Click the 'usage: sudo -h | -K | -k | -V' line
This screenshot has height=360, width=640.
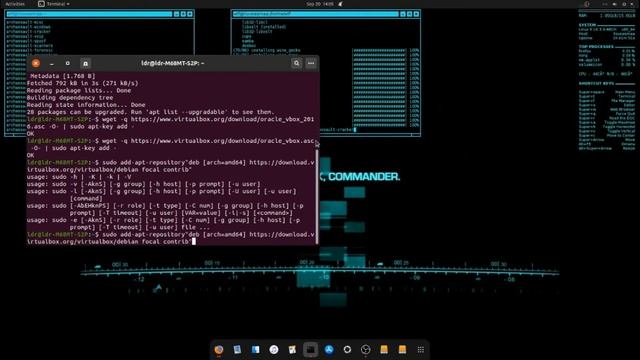coord(79,177)
